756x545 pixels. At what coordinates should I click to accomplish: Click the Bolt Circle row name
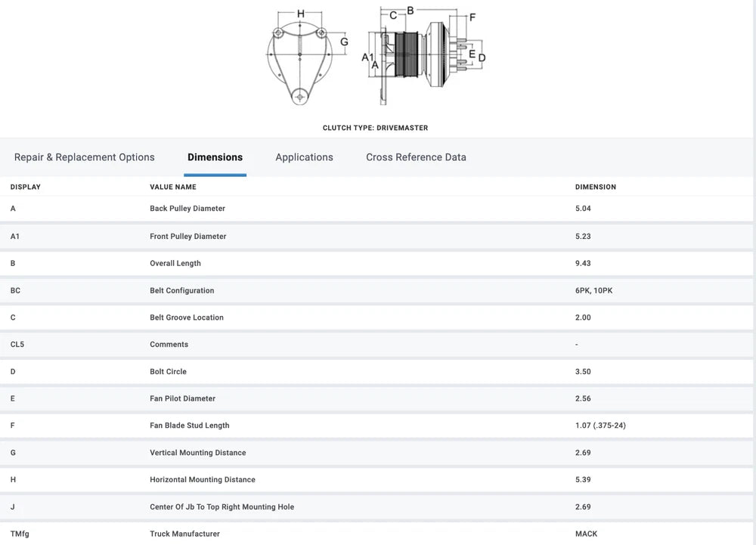coord(168,372)
